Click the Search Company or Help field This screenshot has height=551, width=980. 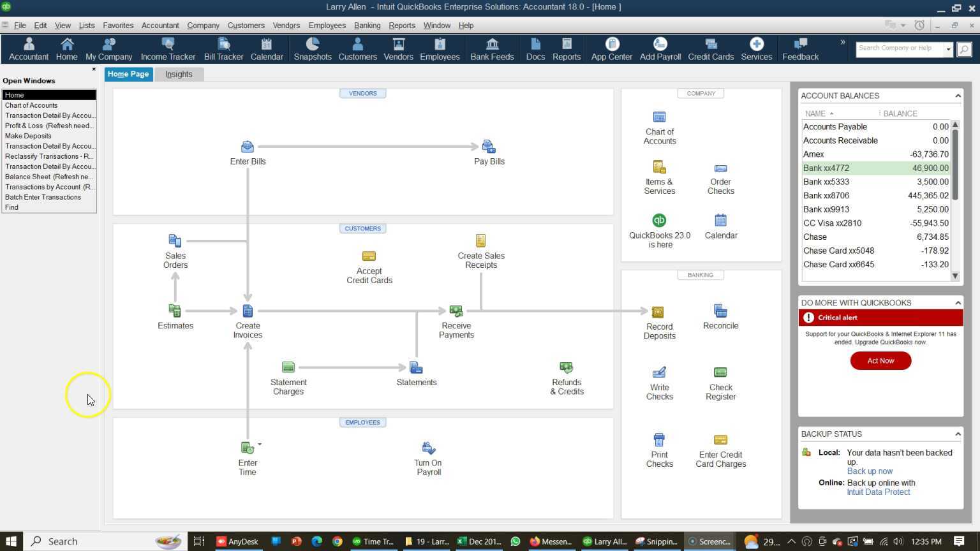pyautogui.click(x=900, y=49)
